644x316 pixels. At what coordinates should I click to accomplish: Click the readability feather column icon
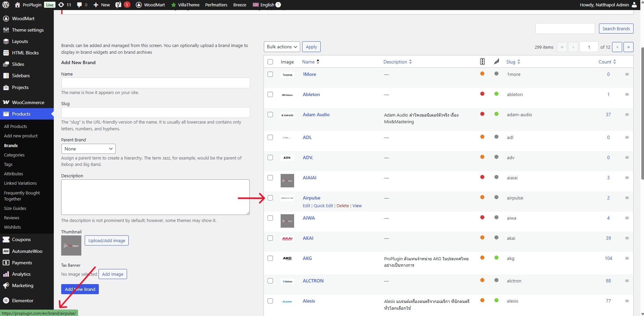coord(496,61)
